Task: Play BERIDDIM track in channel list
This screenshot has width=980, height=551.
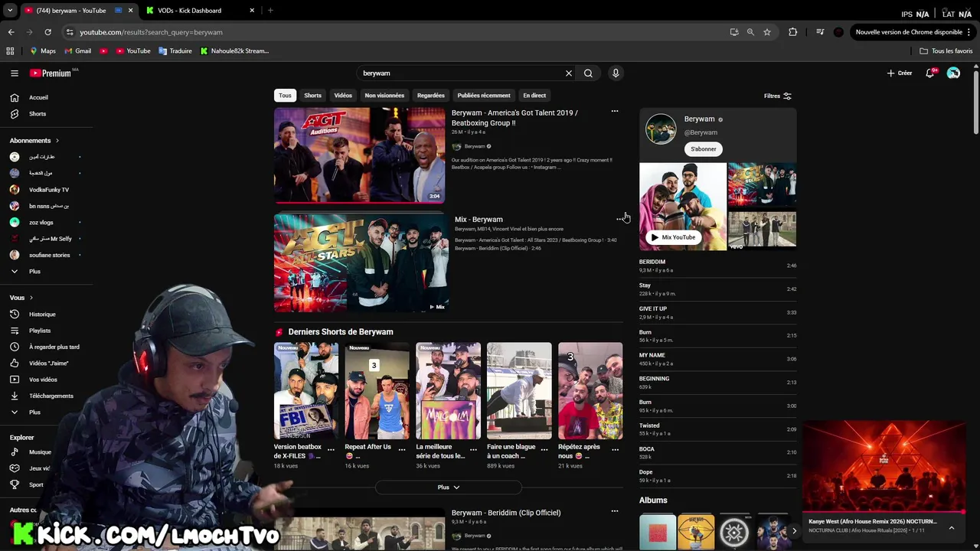Action: click(717, 266)
